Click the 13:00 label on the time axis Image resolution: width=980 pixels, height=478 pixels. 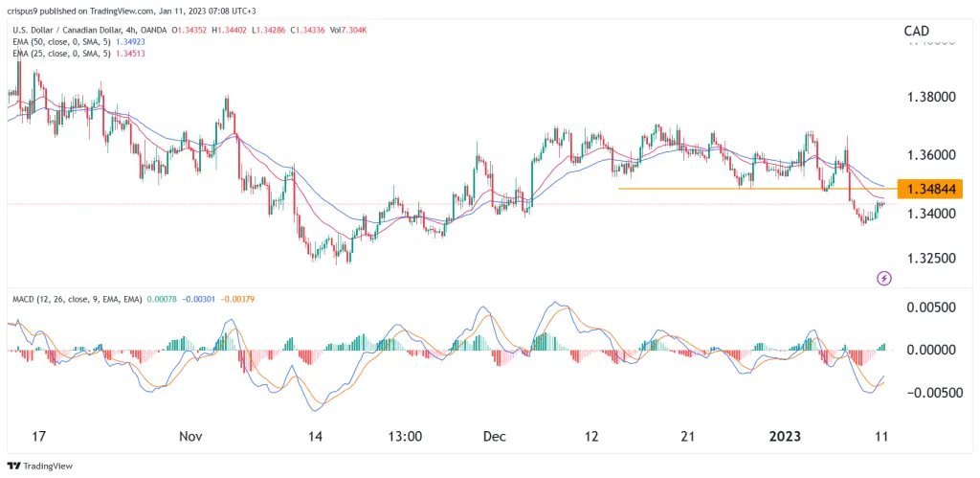coord(403,436)
